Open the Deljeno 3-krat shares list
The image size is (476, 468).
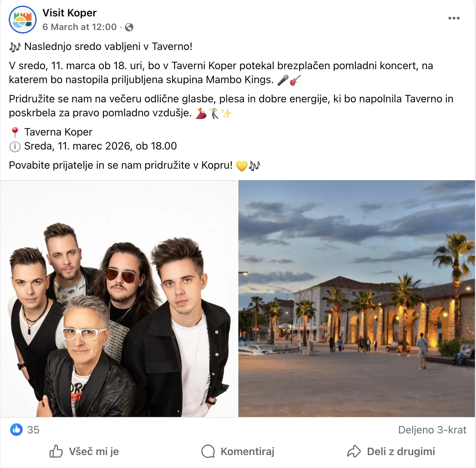coord(432,430)
